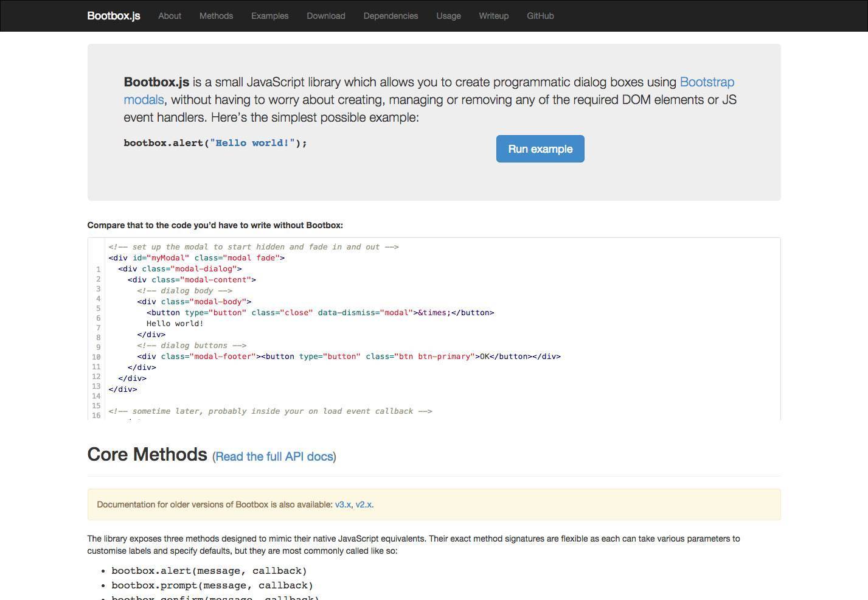The image size is (868, 600).
Task: Click the 'Compare that to the code' text
Action: coord(215,225)
